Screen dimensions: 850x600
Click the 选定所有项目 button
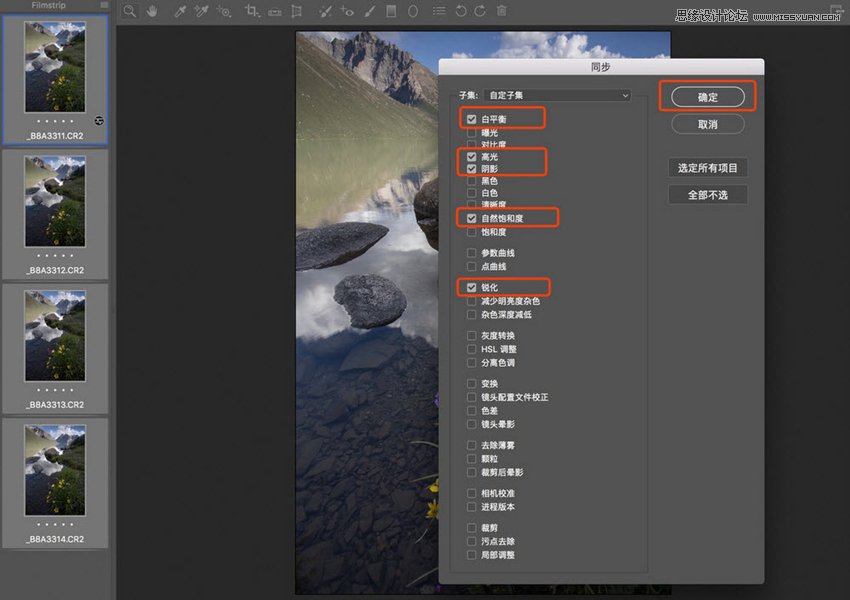point(708,167)
